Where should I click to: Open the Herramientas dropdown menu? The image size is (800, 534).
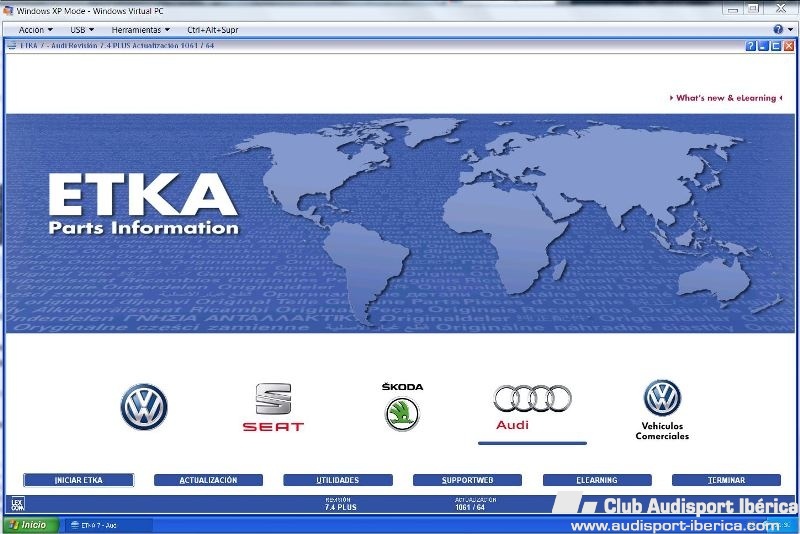click(x=140, y=30)
